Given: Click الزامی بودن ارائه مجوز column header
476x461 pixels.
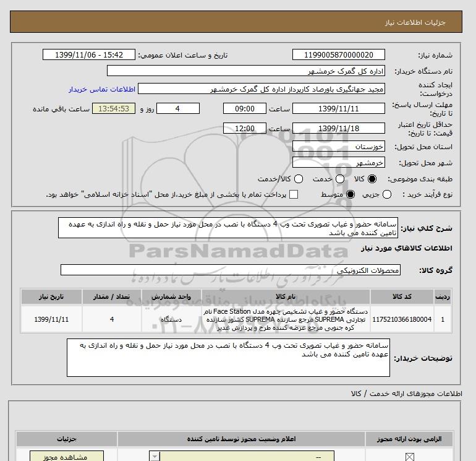Looking at the screenshot, I should click(409, 439).
